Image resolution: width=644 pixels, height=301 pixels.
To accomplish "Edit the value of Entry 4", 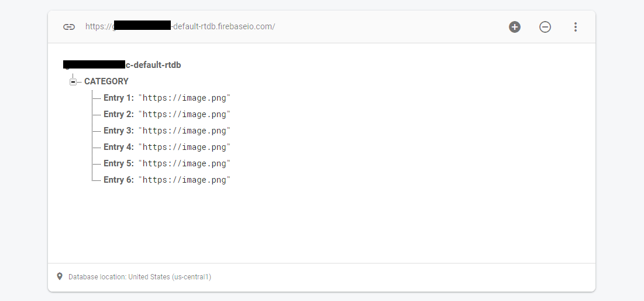I will pos(184,147).
